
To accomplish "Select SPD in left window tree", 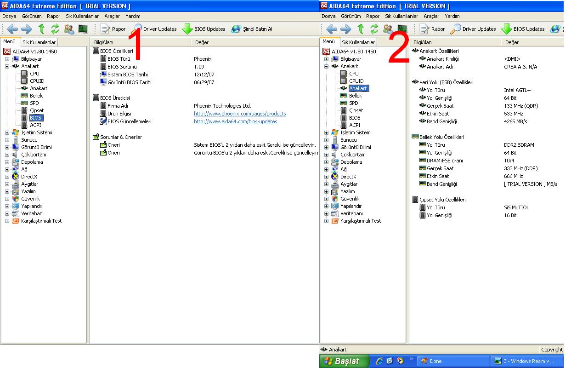I will pos(34,103).
